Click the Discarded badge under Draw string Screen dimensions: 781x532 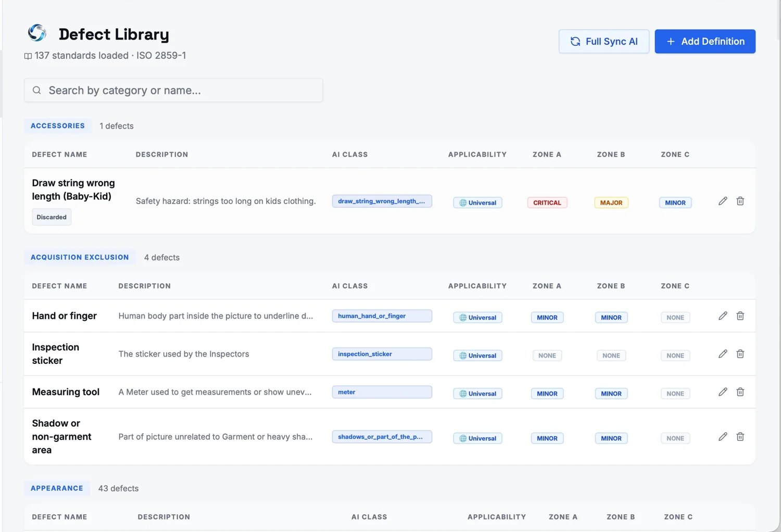click(x=52, y=217)
